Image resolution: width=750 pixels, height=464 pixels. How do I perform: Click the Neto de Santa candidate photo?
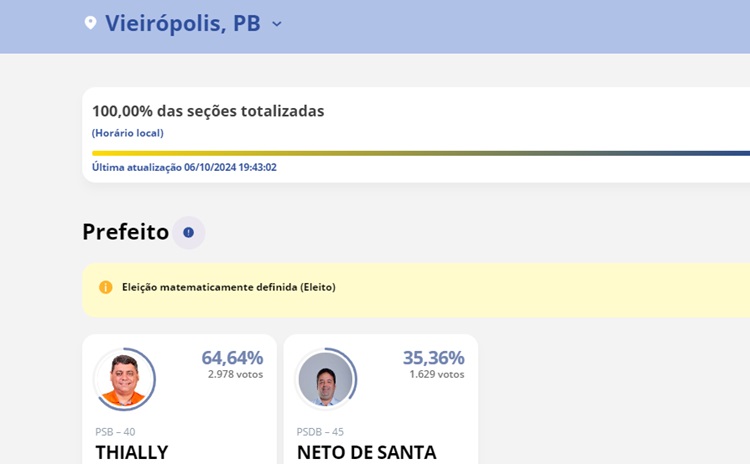325,380
